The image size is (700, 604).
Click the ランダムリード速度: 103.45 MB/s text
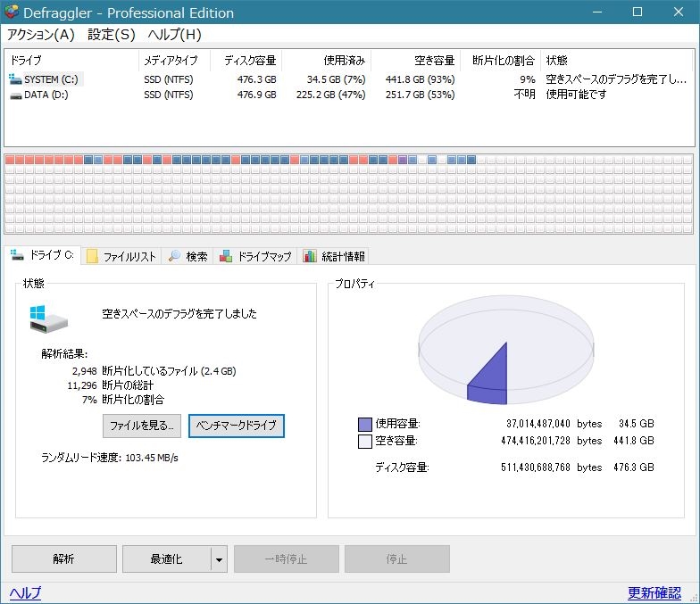(x=109, y=458)
